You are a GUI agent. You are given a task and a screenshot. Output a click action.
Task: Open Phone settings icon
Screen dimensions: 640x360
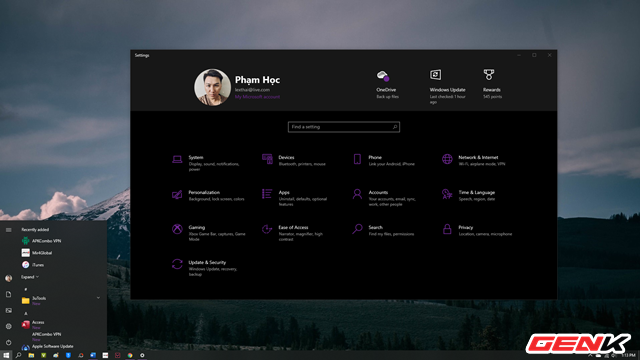[x=357, y=159]
